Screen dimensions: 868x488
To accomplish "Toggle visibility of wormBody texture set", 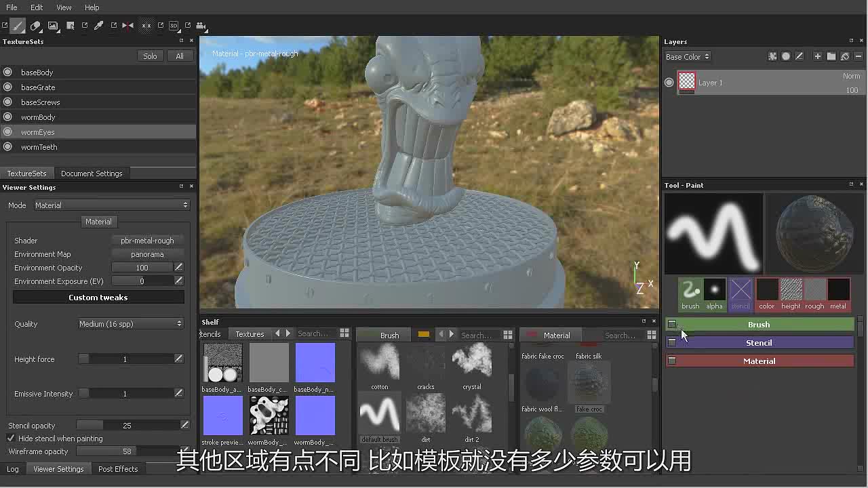I will (x=7, y=117).
